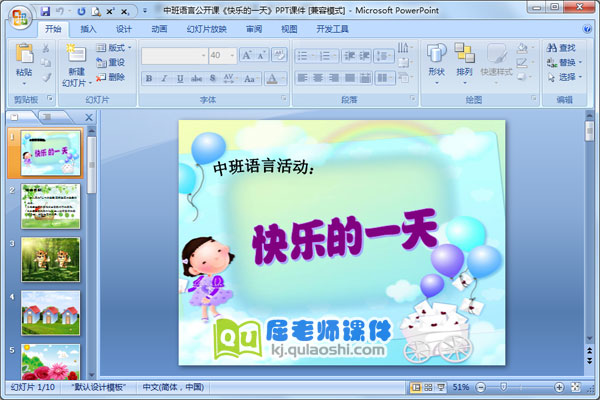Switch to Normal view in status bar
Image resolution: width=600 pixels, height=400 pixels.
pos(415,387)
